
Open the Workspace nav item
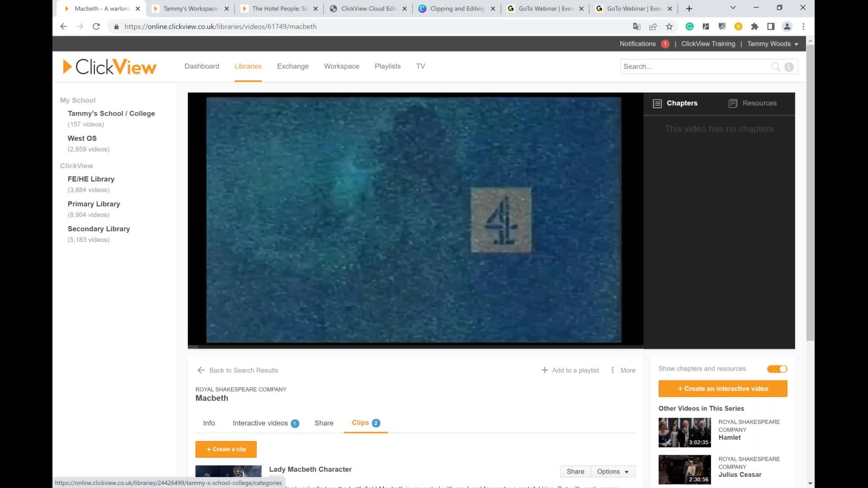[341, 66]
